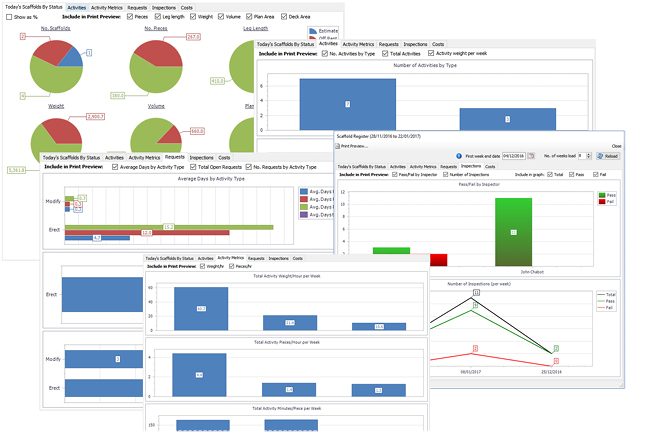Click the tall green John Chabot pass bar

[513, 232]
